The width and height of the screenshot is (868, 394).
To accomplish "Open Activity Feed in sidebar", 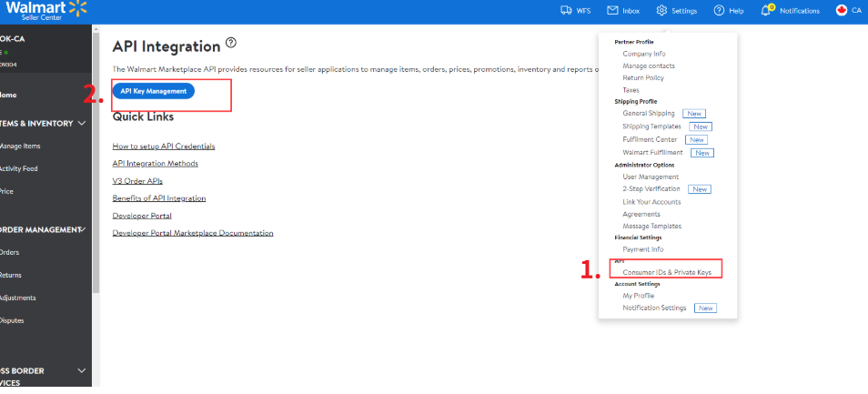I will point(19,168).
